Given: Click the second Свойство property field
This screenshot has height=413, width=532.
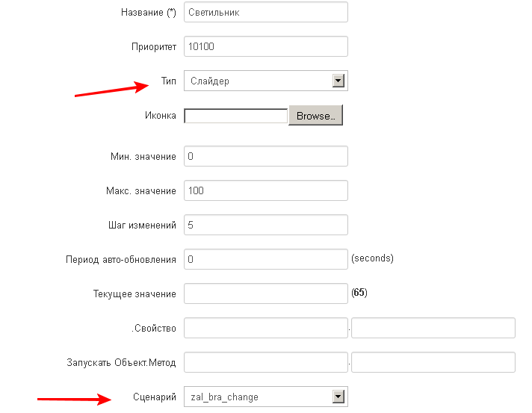Looking at the screenshot, I should tap(433, 328).
